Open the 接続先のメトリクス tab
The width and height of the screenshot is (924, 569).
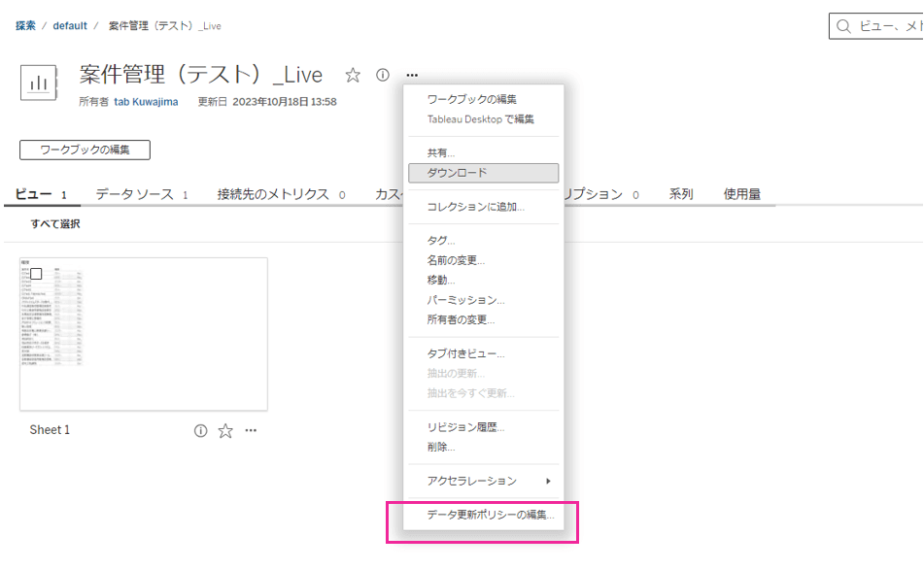(x=281, y=194)
